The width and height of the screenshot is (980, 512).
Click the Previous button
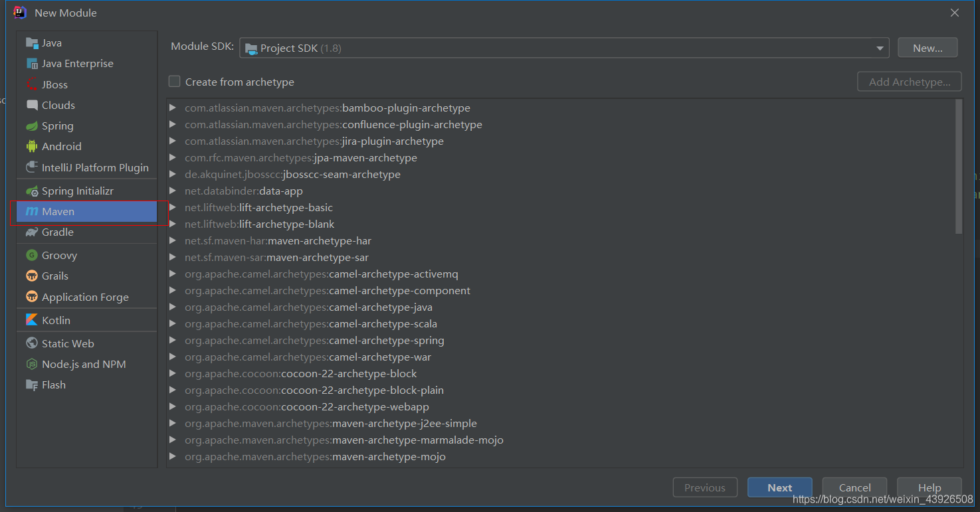pyautogui.click(x=705, y=487)
